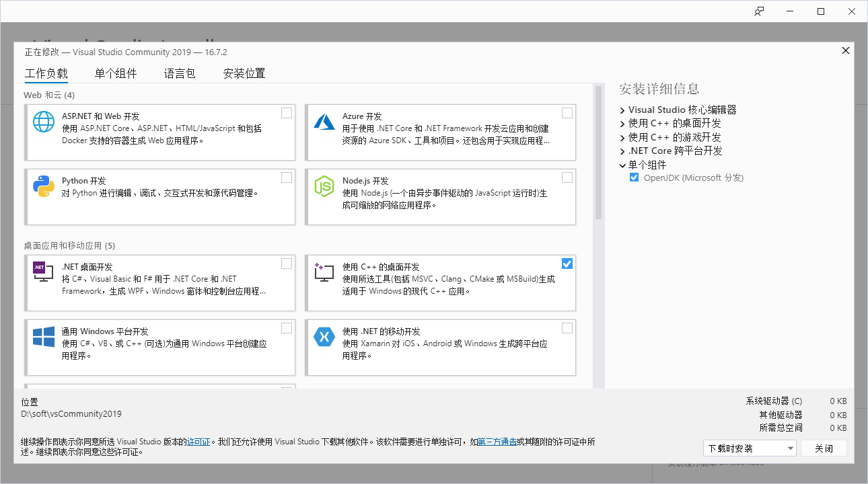Open the 语言包 tab
This screenshot has width=868, height=484.
pos(179,73)
